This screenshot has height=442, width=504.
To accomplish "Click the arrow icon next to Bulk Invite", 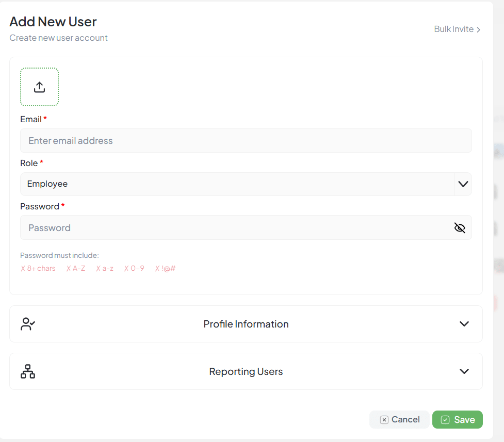I will pos(479,30).
